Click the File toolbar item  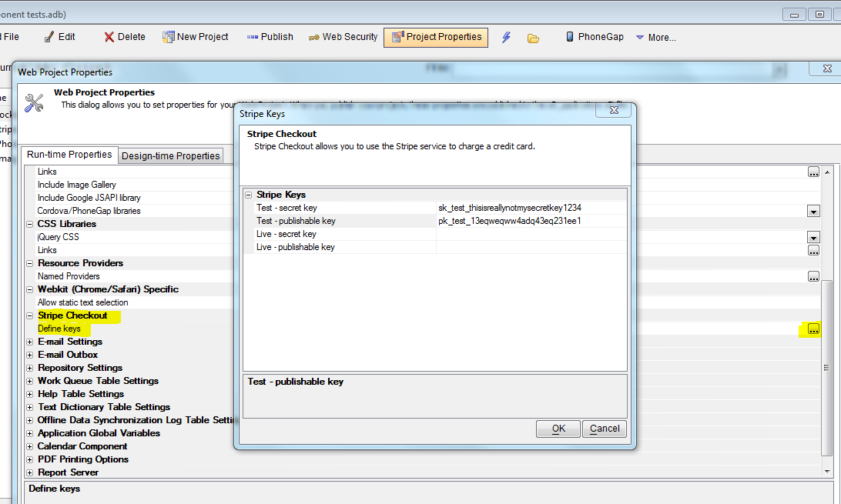(10, 37)
